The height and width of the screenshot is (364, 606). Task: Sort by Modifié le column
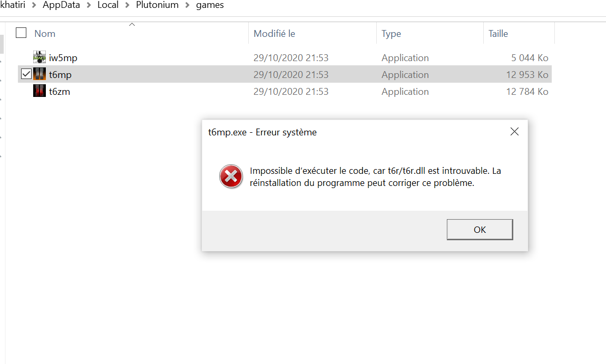274,34
